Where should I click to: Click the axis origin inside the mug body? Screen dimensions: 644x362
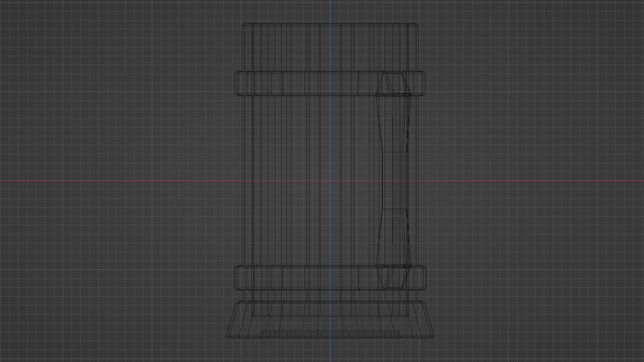tap(330, 181)
